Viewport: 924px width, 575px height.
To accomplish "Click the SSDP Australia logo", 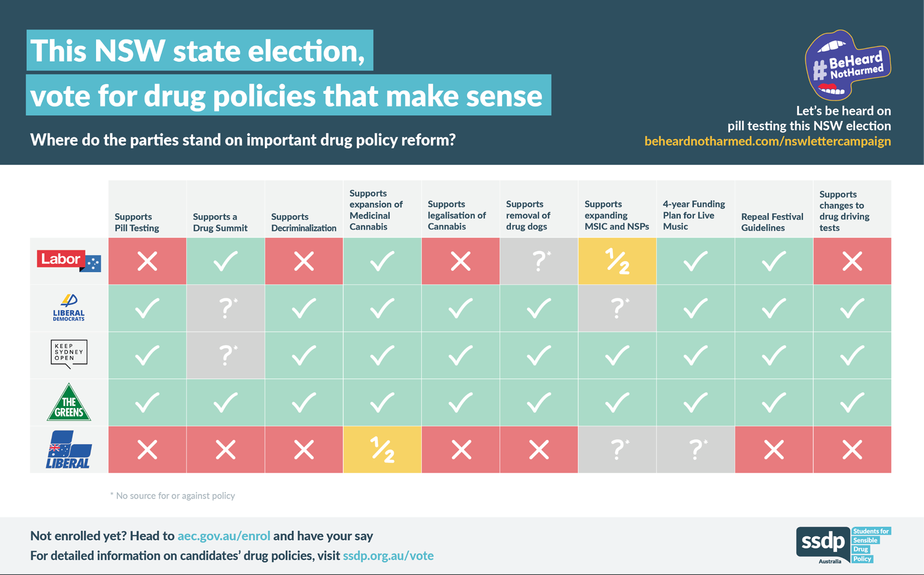I will pos(843,545).
